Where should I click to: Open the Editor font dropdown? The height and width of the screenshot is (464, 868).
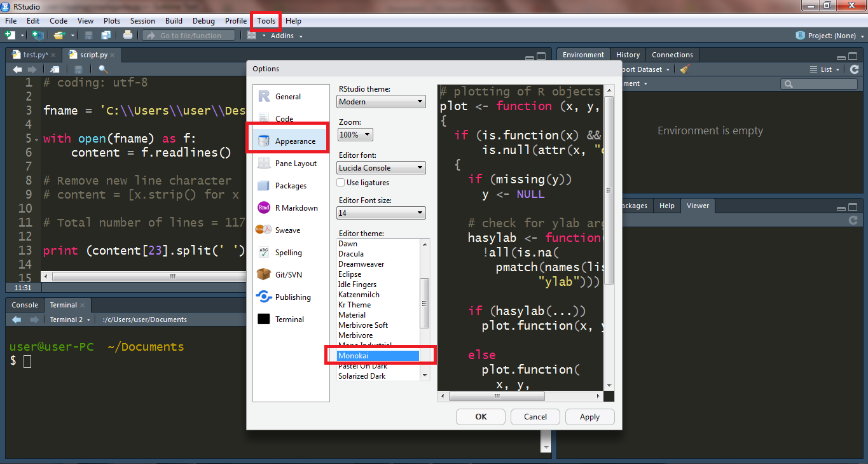coord(380,167)
